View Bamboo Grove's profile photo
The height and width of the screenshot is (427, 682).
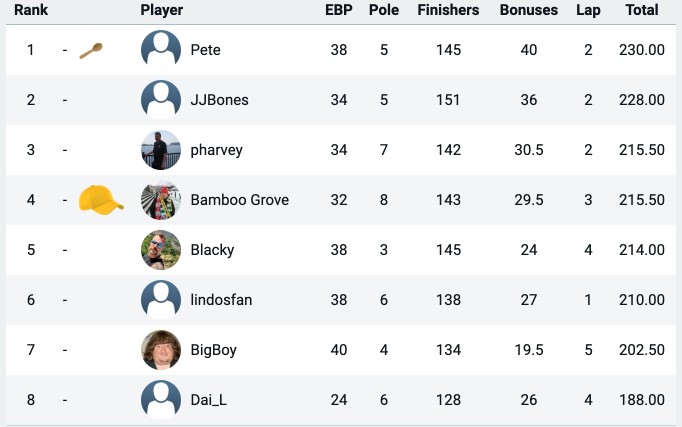[x=161, y=200]
